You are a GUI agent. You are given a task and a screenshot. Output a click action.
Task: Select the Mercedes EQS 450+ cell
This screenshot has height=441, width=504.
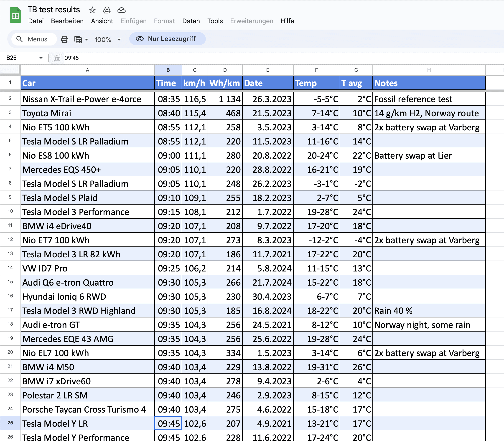tap(88, 169)
